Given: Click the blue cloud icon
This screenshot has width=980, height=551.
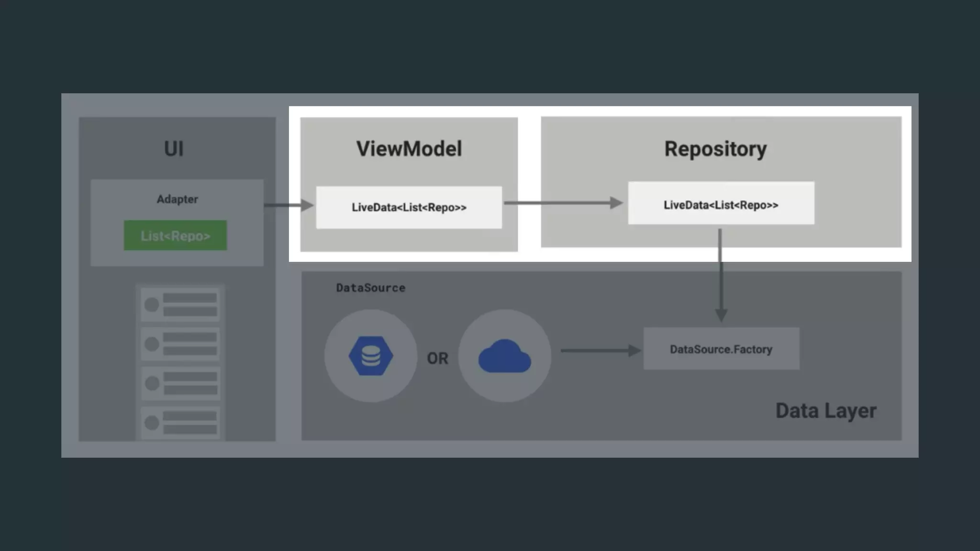Looking at the screenshot, I should pos(504,357).
